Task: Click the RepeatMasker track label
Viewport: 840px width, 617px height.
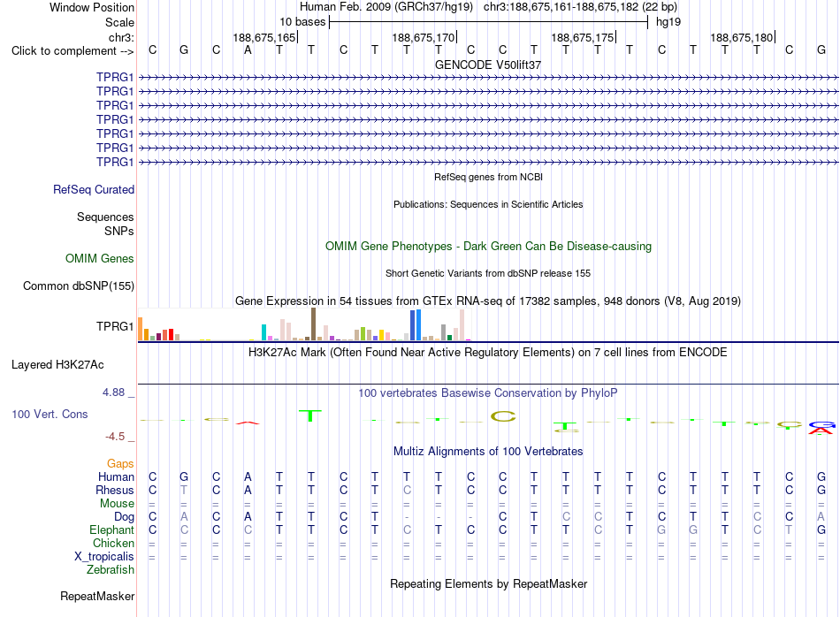Action: coord(97,596)
